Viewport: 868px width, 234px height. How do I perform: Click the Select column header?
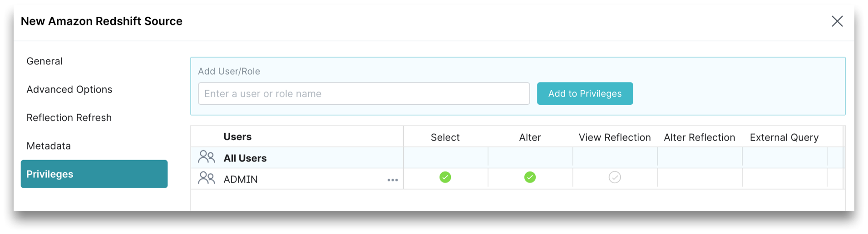[x=445, y=137]
